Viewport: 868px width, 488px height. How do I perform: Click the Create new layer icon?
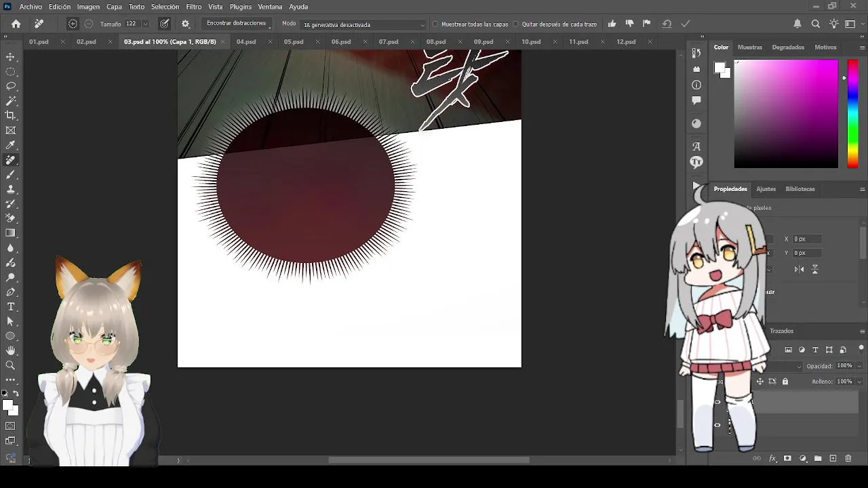833,459
